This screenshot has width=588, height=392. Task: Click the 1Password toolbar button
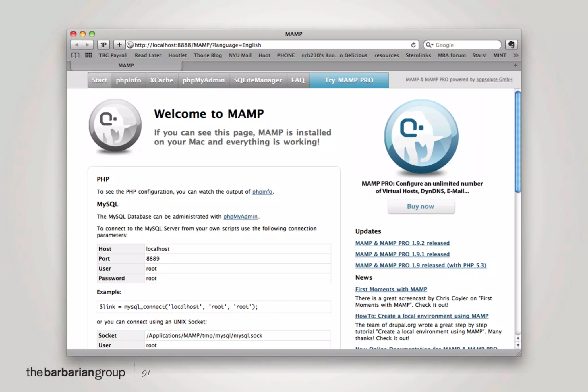[103, 45]
